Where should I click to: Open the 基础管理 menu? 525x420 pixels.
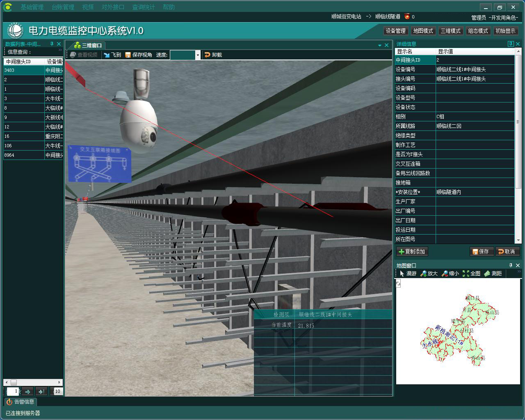[x=32, y=7]
